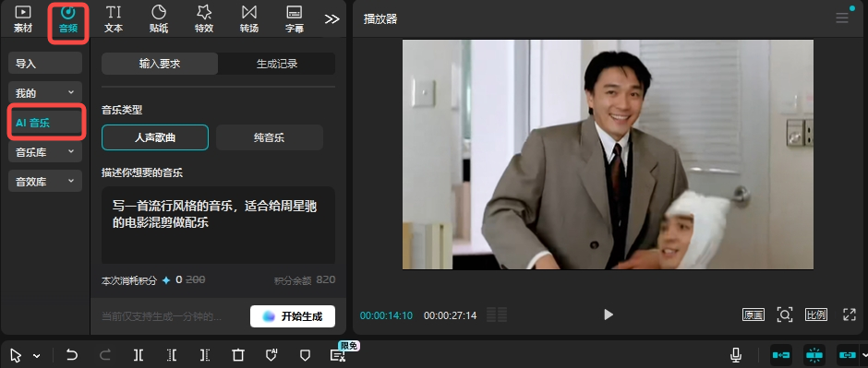
Task: Choose 纯音乐 music type
Action: click(x=269, y=137)
